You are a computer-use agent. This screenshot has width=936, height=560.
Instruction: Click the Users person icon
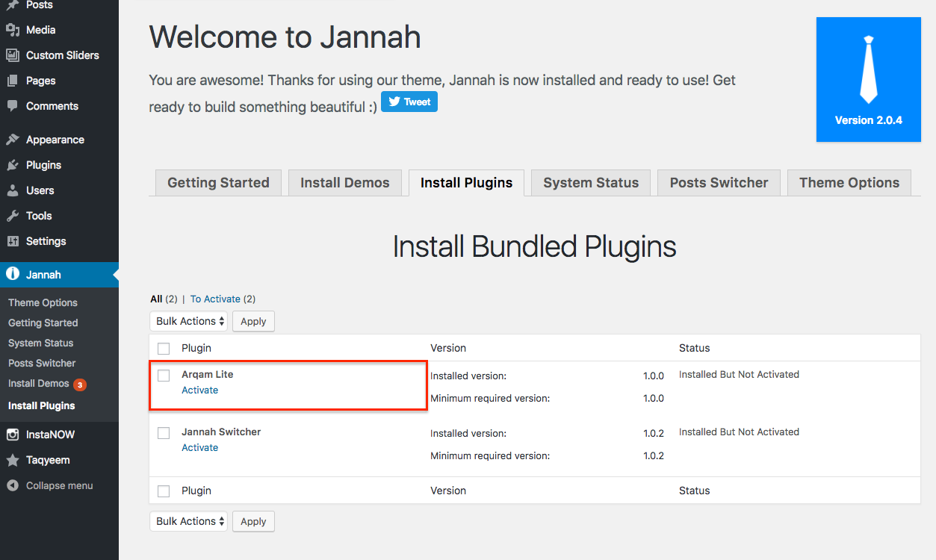[x=12, y=190]
